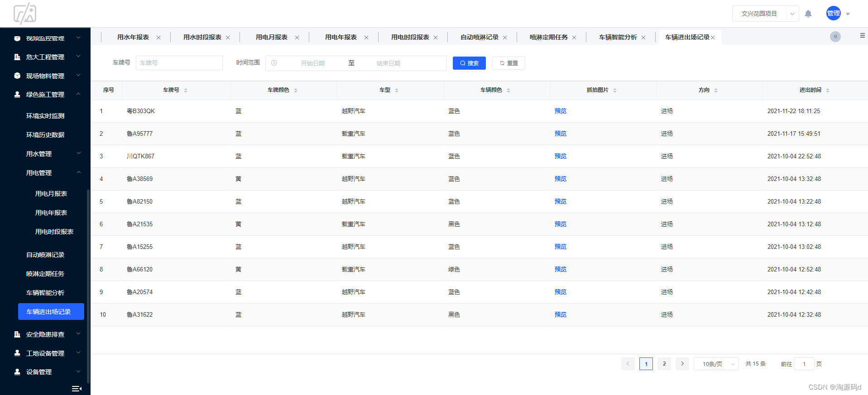Close the 喷淋定期任务 tab

click(x=574, y=38)
